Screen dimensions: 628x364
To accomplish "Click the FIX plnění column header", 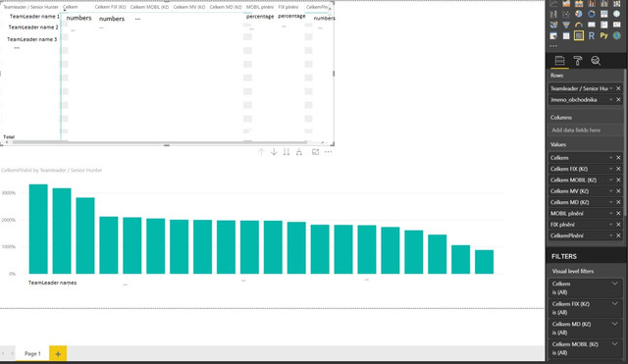I will [x=288, y=7].
